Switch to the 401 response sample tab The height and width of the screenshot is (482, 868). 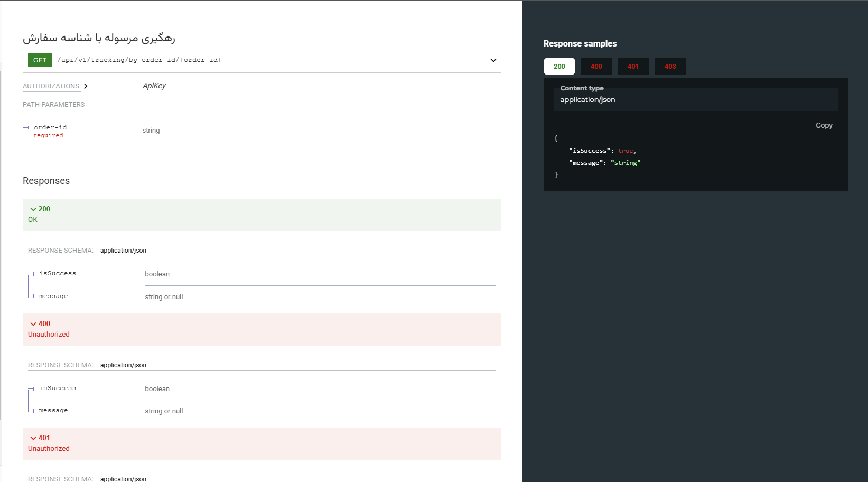(x=633, y=67)
